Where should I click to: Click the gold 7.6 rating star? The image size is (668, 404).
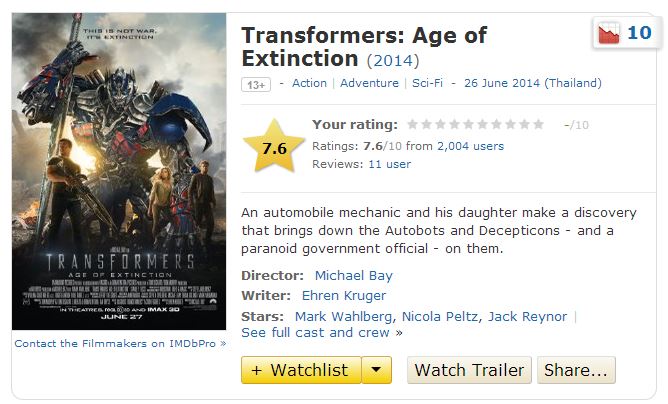(x=274, y=147)
